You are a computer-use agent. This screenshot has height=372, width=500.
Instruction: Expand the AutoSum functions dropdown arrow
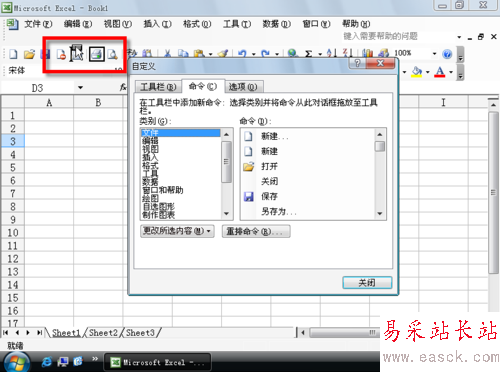(x=320, y=54)
